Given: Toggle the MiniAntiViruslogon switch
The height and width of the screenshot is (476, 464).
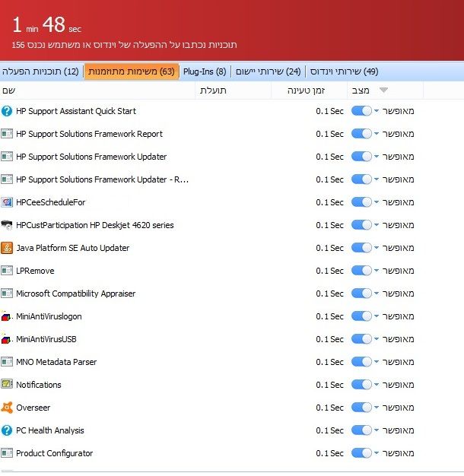Looking at the screenshot, I should pos(361,316).
